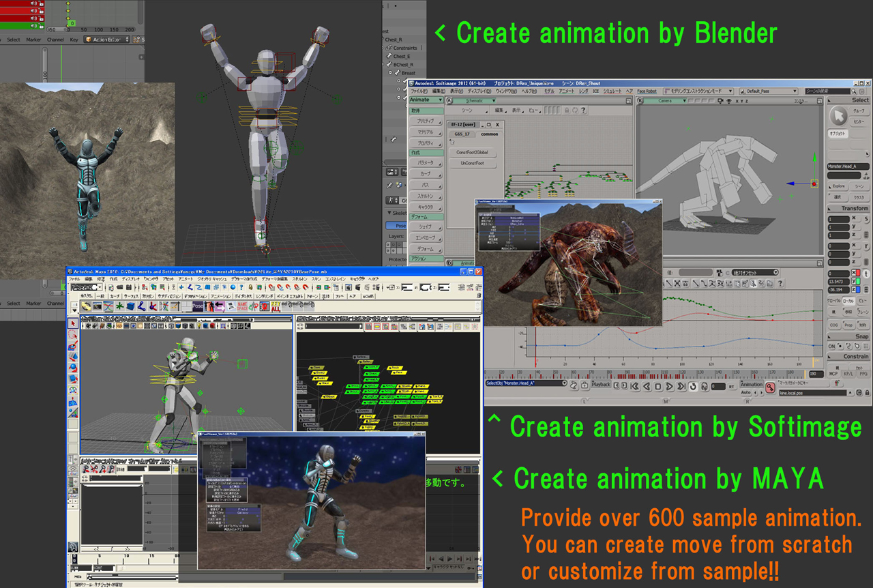Pick the Paint Selection tool in Maya's toolbox
This screenshot has width=873, height=588.
(73, 346)
